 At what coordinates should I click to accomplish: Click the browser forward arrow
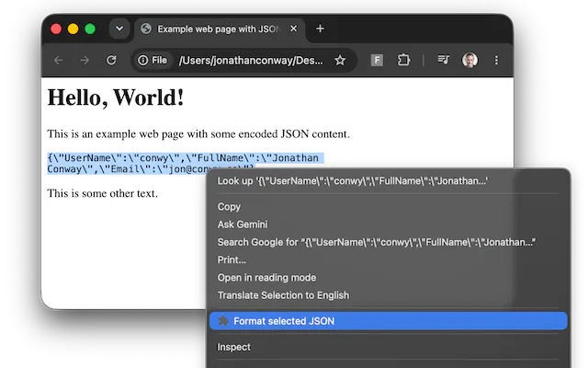[x=85, y=60]
